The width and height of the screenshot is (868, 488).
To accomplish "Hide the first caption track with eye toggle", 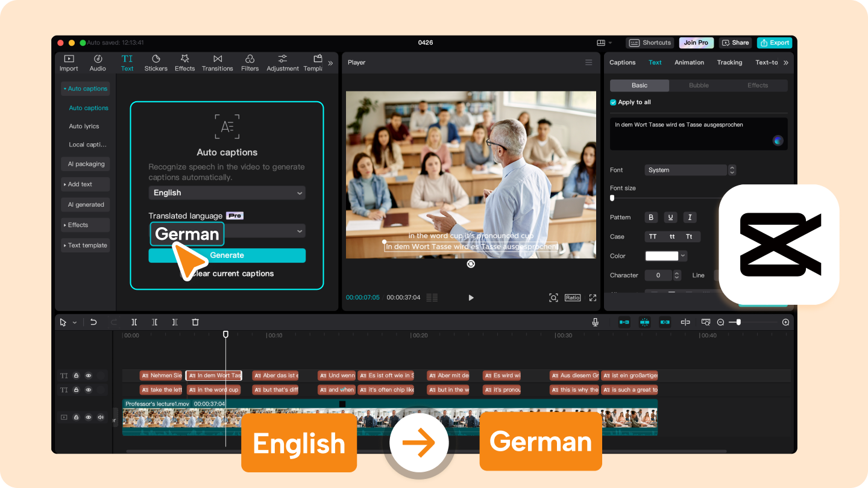I will pyautogui.click(x=88, y=375).
